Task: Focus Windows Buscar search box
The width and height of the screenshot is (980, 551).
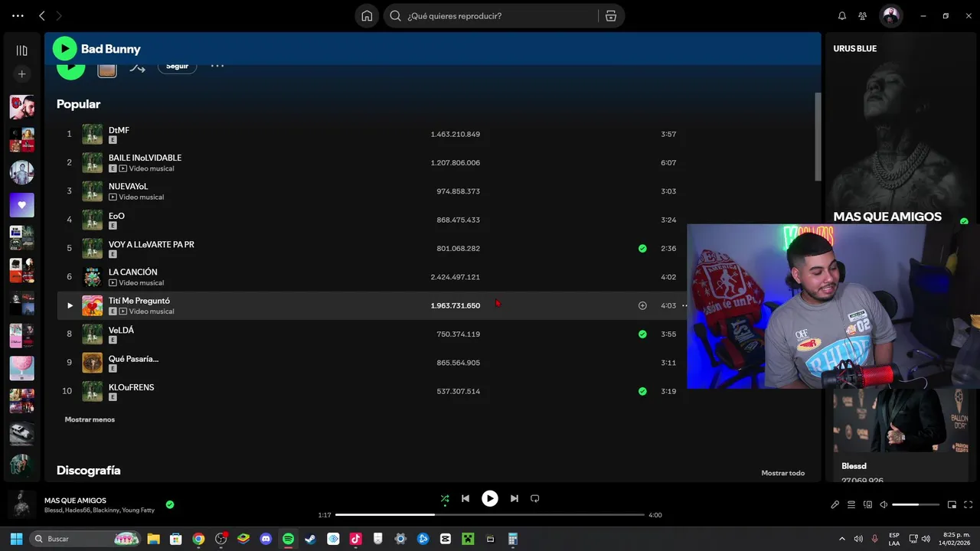Action: click(84, 539)
